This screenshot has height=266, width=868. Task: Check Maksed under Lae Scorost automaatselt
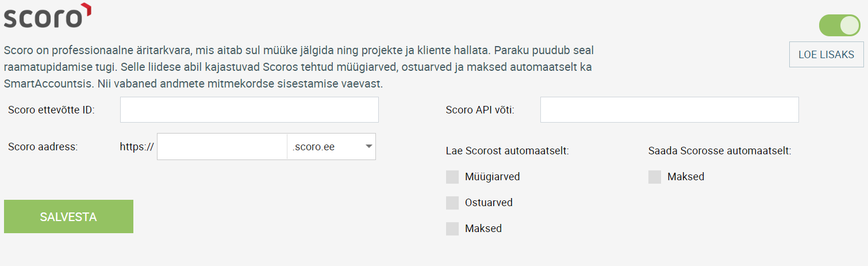click(452, 229)
